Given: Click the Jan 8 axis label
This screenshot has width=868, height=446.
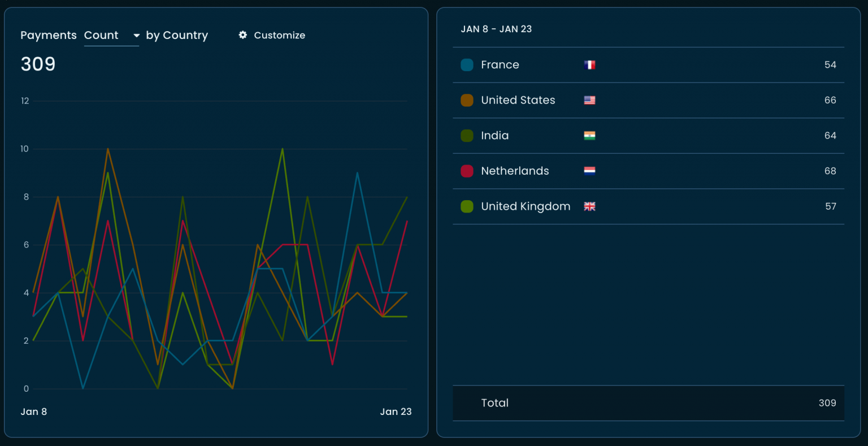Looking at the screenshot, I should (x=34, y=412).
